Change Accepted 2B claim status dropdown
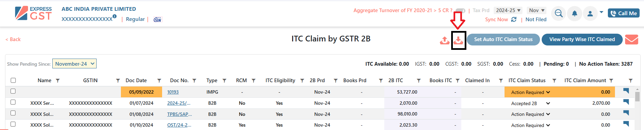The width and height of the screenshot is (644, 130). (531, 103)
